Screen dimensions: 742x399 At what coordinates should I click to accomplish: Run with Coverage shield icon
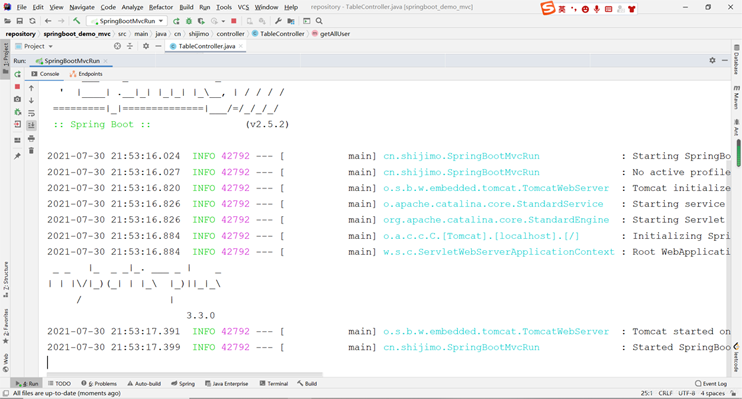(x=201, y=21)
